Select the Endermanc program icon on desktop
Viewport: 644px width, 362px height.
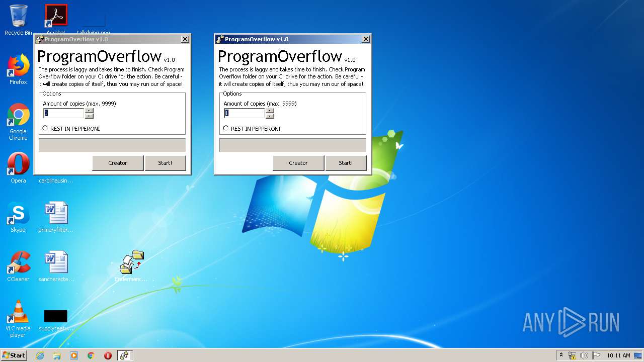(131, 266)
